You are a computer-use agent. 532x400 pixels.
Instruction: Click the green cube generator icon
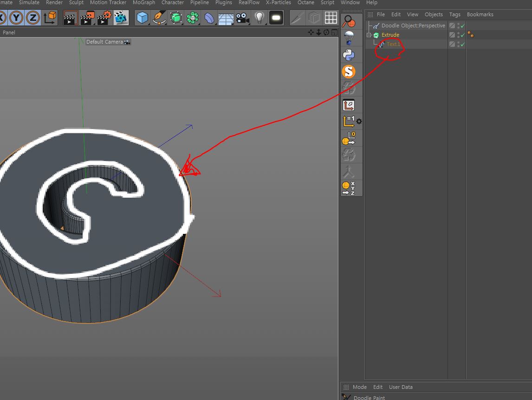click(176, 18)
